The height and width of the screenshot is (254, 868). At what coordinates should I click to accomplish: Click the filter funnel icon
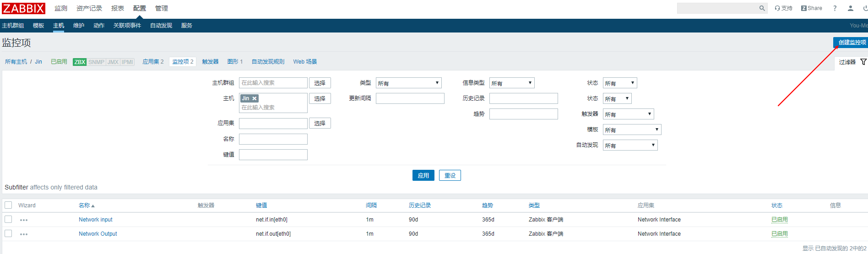point(863,62)
